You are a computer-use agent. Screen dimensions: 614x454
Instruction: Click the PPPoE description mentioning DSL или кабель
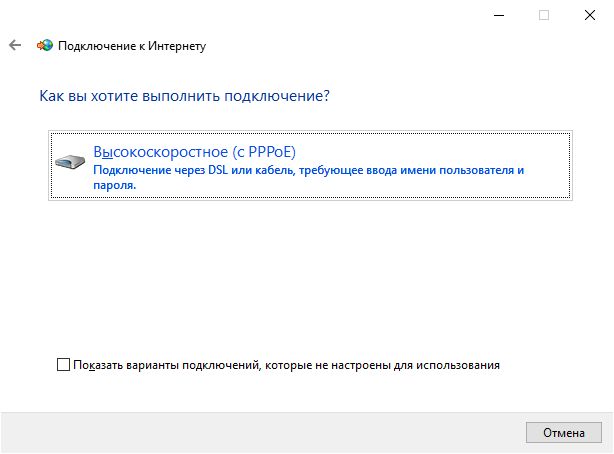(x=308, y=171)
